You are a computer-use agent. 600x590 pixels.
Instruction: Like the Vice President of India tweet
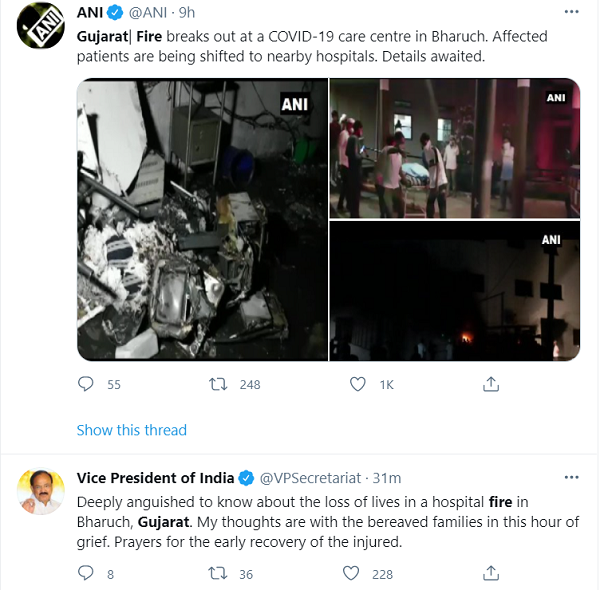pyautogui.click(x=351, y=573)
